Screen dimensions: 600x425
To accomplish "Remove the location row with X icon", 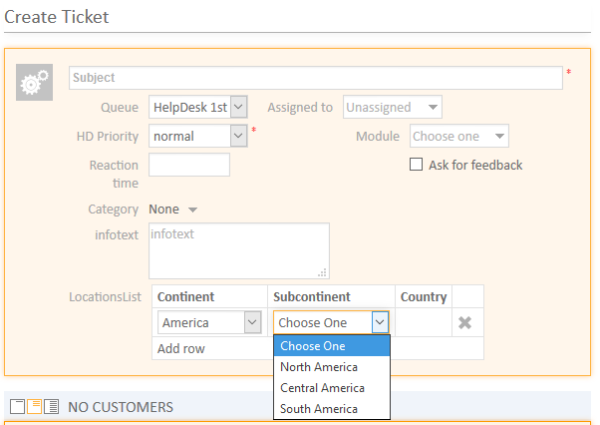I will [465, 322].
